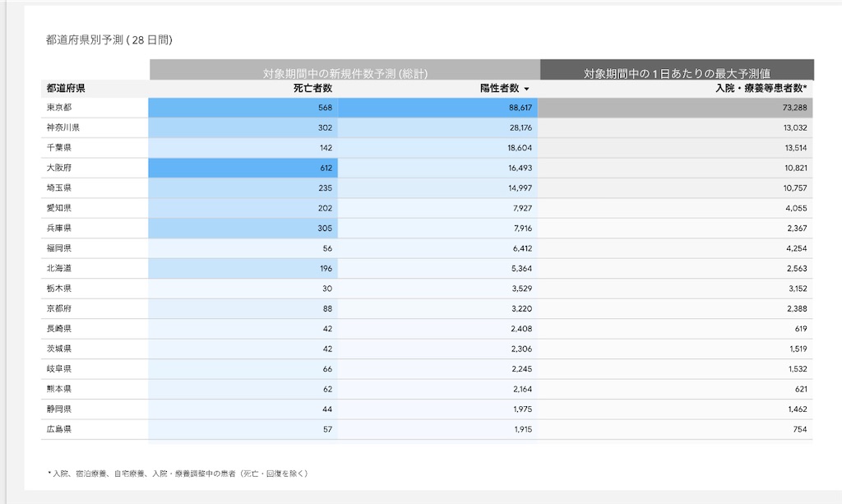Select the 兵庫県 row label
The width and height of the screenshot is (842, 504).
pyautogui.click(x=59, y=228)
